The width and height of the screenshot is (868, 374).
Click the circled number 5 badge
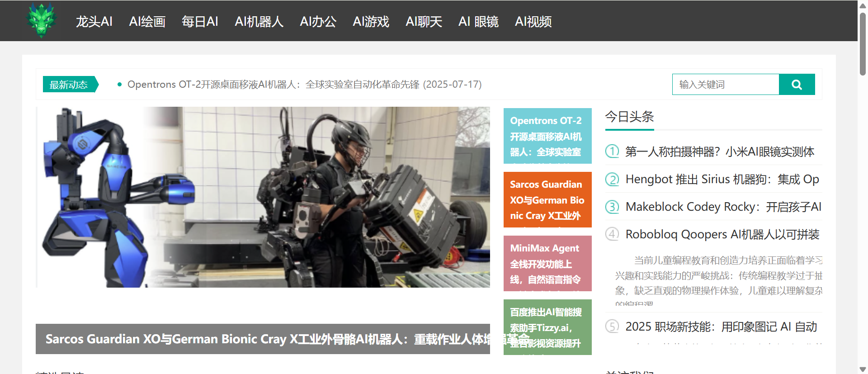click(x=612, y=326)
